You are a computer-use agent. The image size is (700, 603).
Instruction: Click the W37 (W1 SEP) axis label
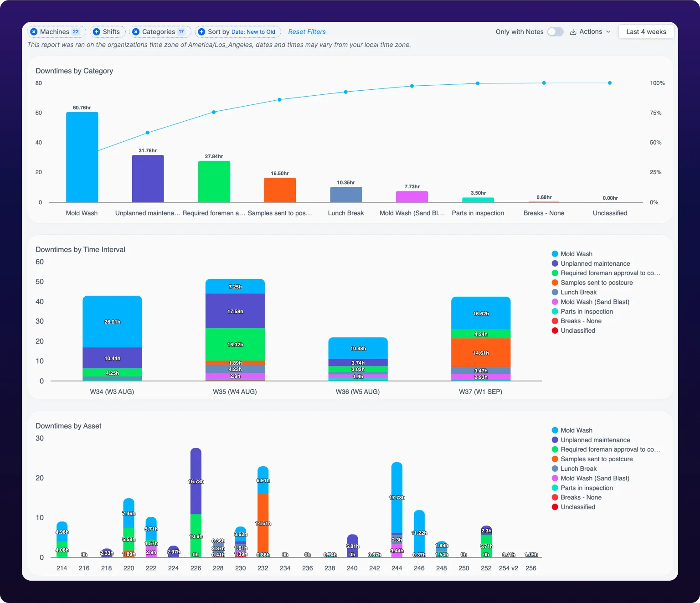coord(480,392)
